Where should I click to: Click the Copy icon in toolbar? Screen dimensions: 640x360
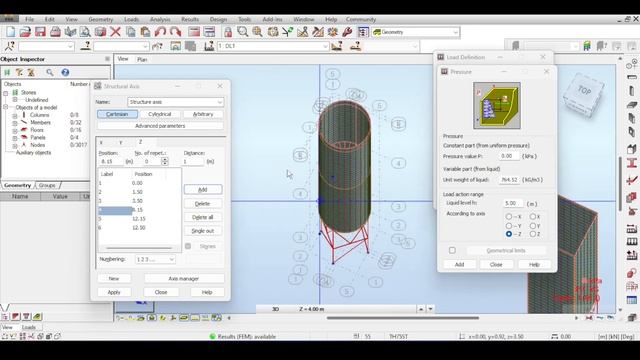coord(131,32)
